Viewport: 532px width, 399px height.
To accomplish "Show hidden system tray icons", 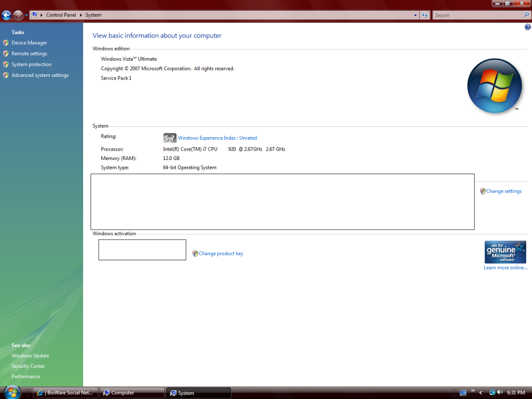I will pyautogui.click(x=481, y=393).
